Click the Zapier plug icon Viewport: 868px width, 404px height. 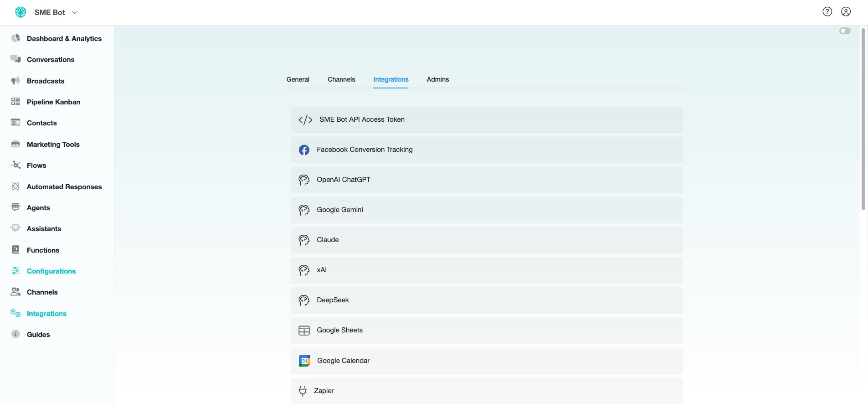coord(303,391)
